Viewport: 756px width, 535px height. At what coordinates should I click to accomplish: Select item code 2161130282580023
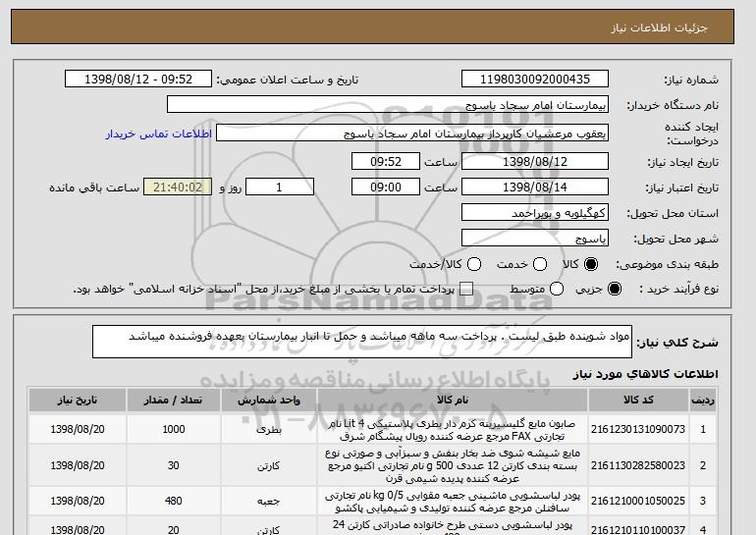click(x=638, y=465)
